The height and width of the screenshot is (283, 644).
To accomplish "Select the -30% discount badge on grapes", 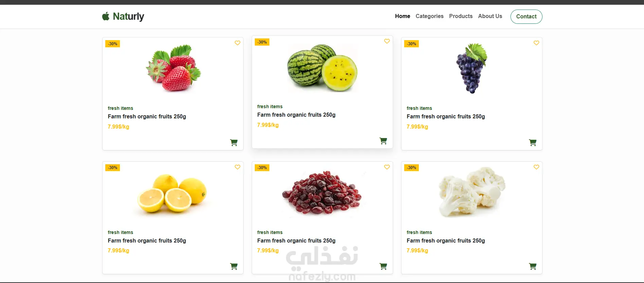I will click(x=411, y=44).
